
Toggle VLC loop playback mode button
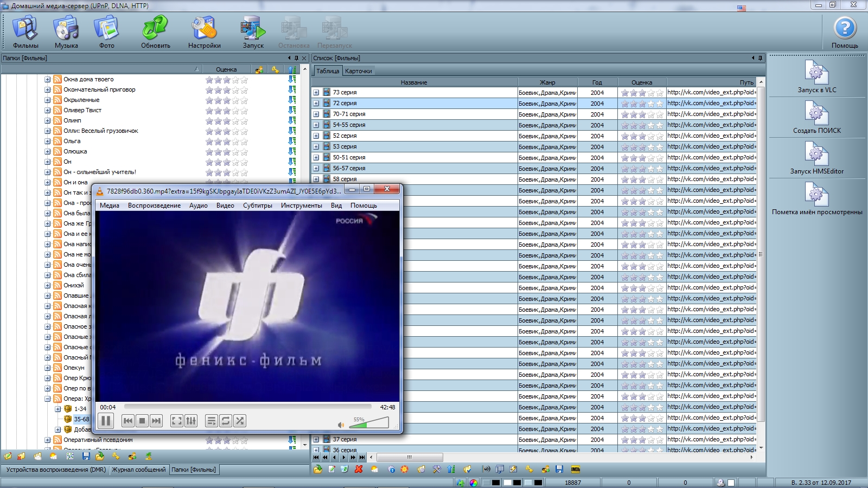226,421
